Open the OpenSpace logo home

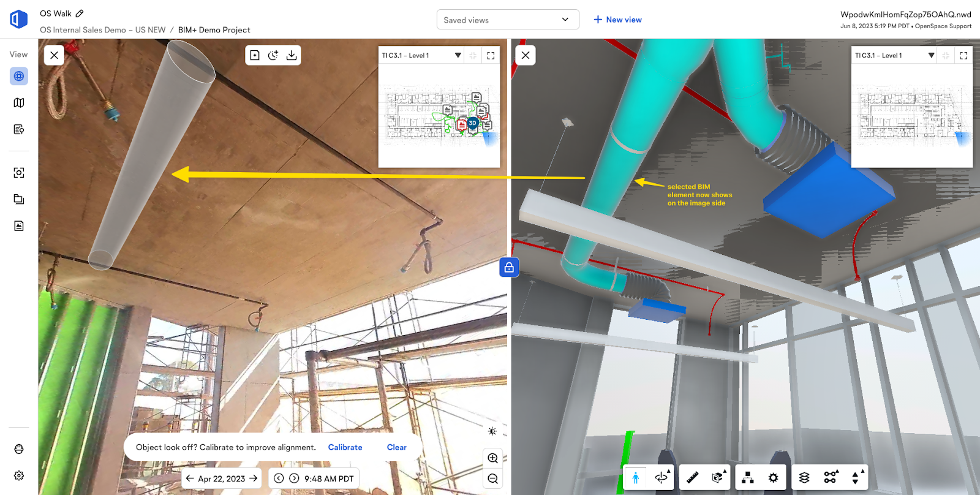pos(18,19)
